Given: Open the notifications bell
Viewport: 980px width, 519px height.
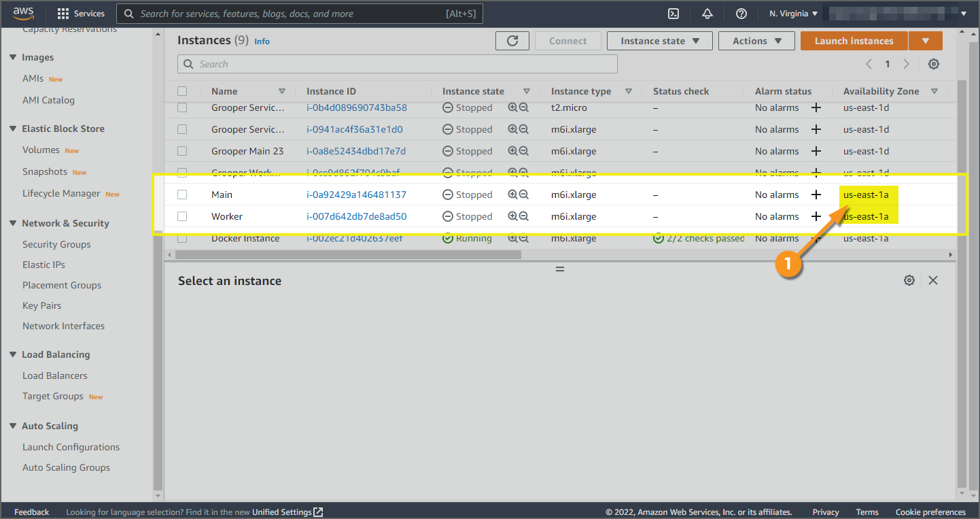Looking at the screenshot, I should pyautogui.click(x=707, y=14).
